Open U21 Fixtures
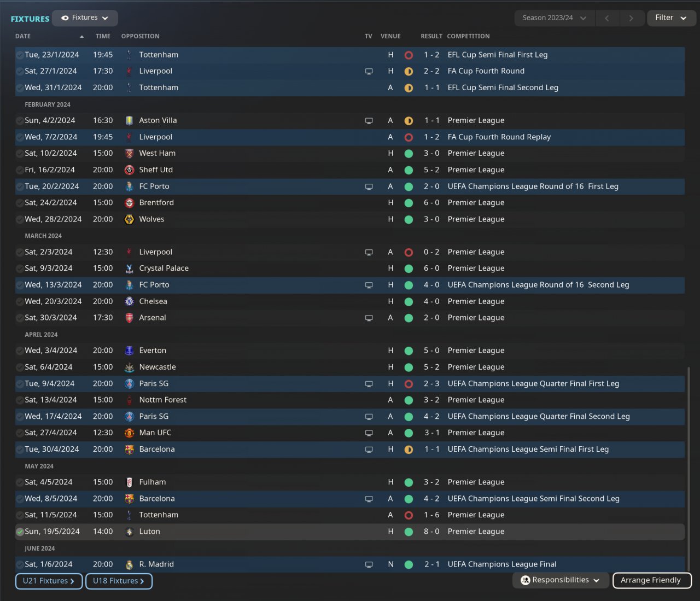The width and height of the screenshot is (700, 601). (49, 581)
